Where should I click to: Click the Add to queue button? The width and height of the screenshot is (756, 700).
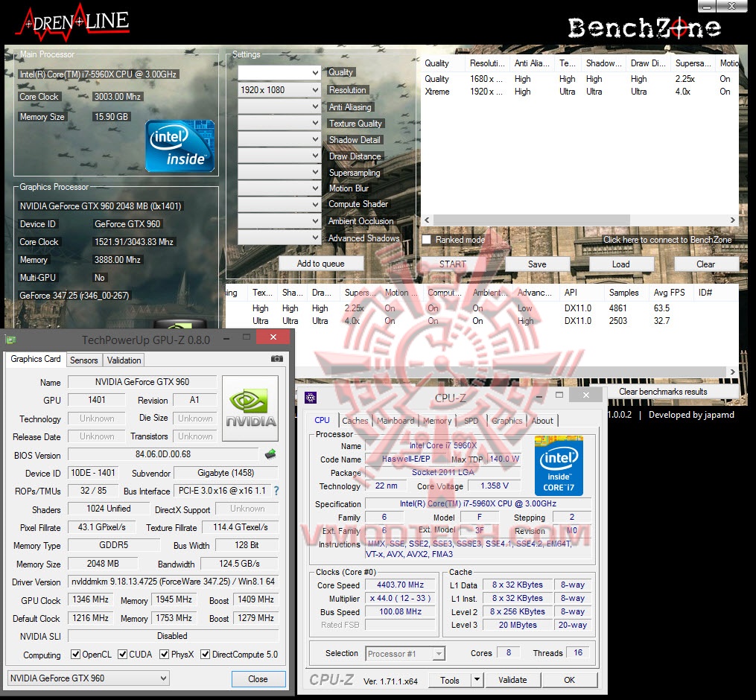(x=320, y=264)
